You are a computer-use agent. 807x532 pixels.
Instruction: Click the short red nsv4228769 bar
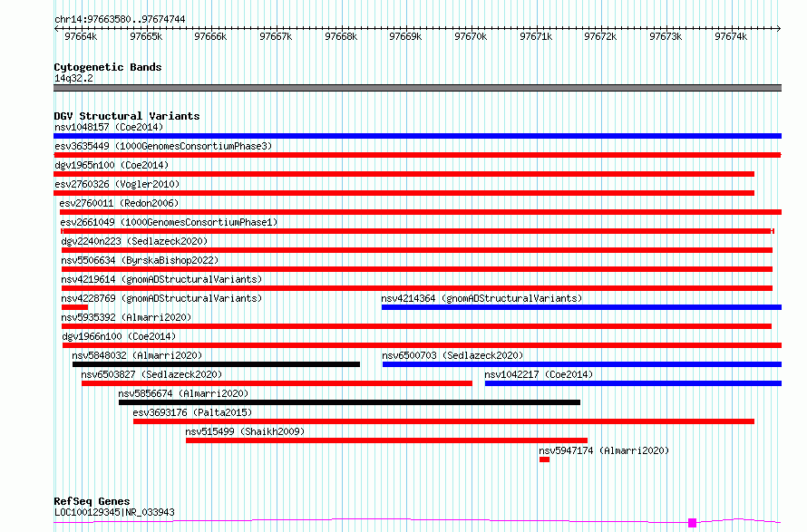(74, 307)
